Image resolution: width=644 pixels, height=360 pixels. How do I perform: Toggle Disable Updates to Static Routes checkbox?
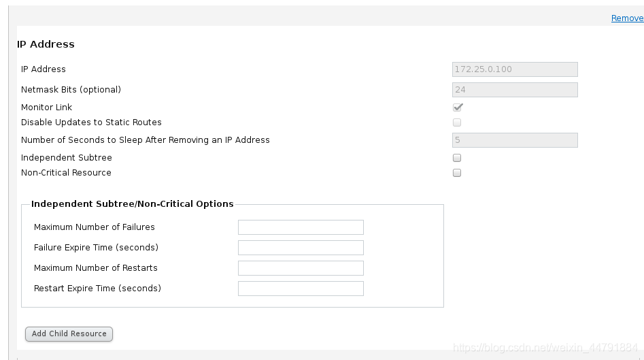tap(457, 122)
